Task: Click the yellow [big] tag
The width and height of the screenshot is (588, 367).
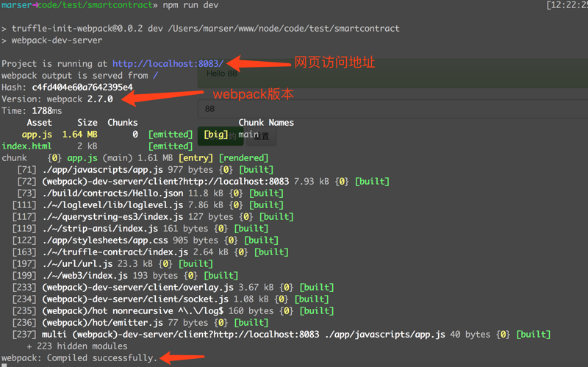Action: pyautogui.click(x=215, y=135)
